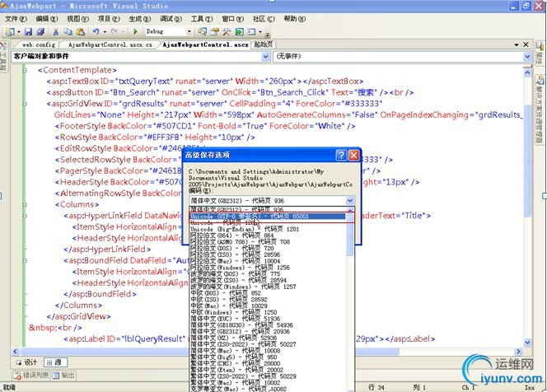Viewport: 547px width, 392px height.
Task: Click the Redo arrow icon
Action: [x=114, y=32]
